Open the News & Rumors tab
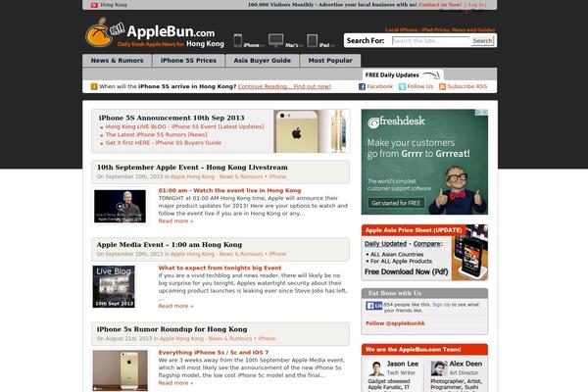Viewport: 588px width, 392px height. [x=117, y=61]
